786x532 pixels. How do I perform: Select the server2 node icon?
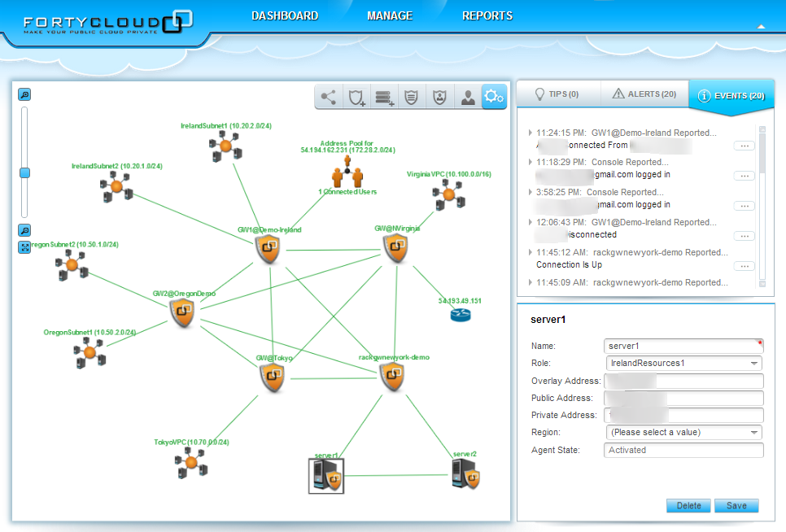coord(465,474)
